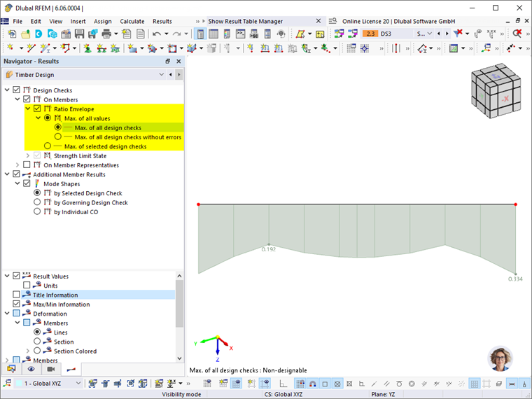Toggle the Ratio Envelope checkbox
Image resolution: width=532 pixels, height=399 pixels.
[37, 108]
